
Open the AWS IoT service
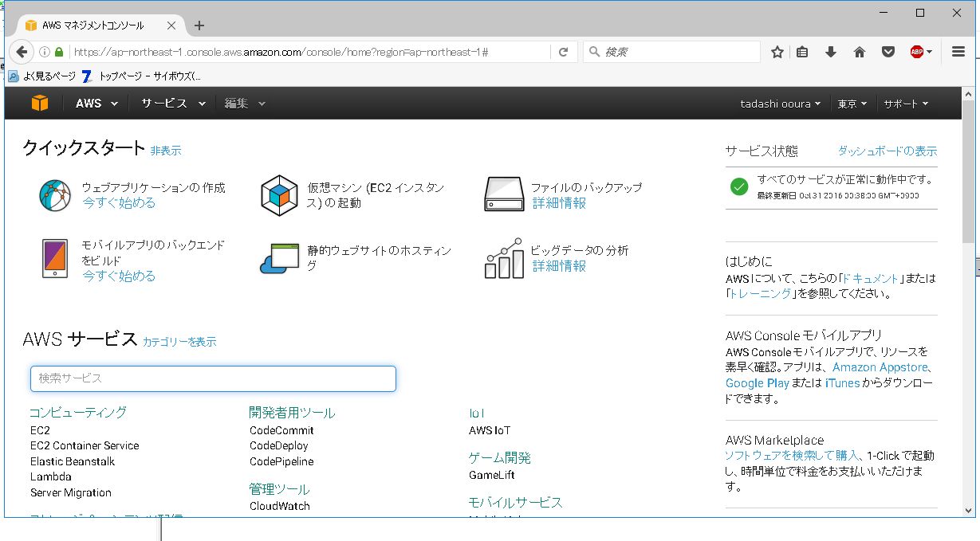(490, 430)
